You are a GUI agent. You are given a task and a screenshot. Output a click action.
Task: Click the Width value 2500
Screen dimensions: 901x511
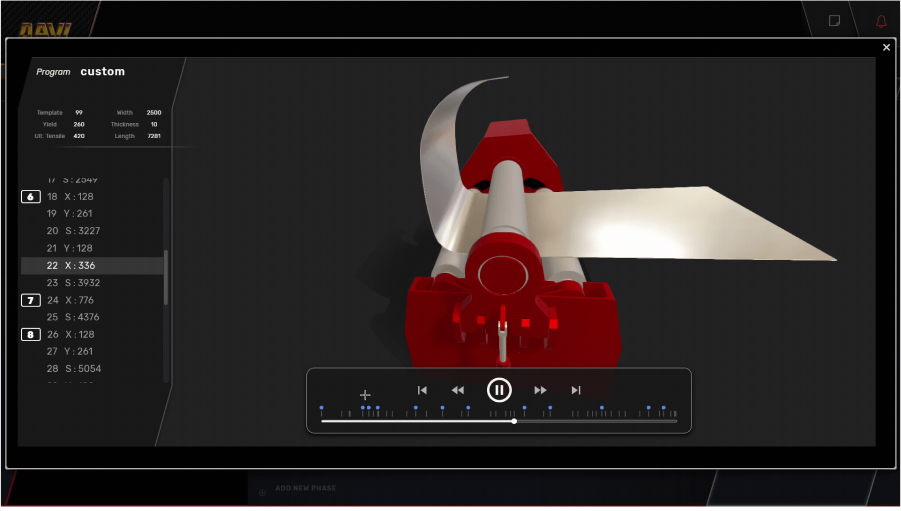153,113
